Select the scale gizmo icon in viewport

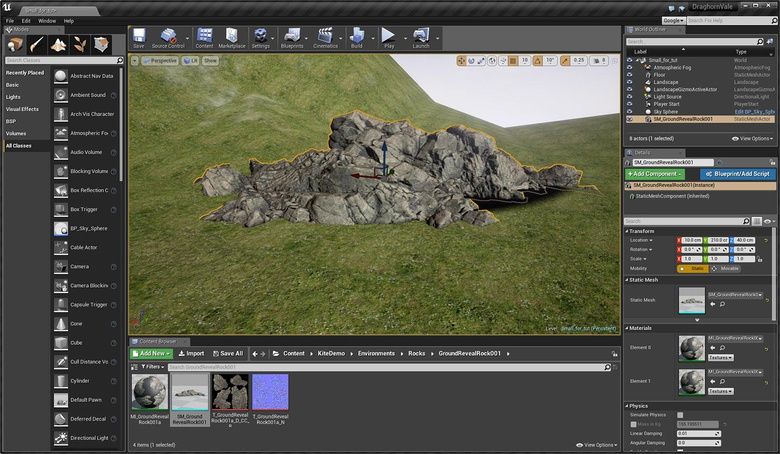pos(481,61)
